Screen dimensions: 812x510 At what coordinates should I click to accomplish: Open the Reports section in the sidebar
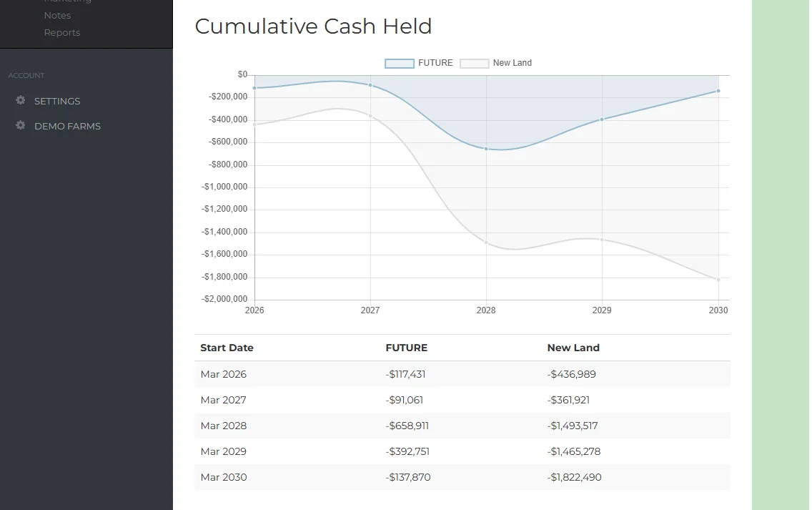point(62,32)
